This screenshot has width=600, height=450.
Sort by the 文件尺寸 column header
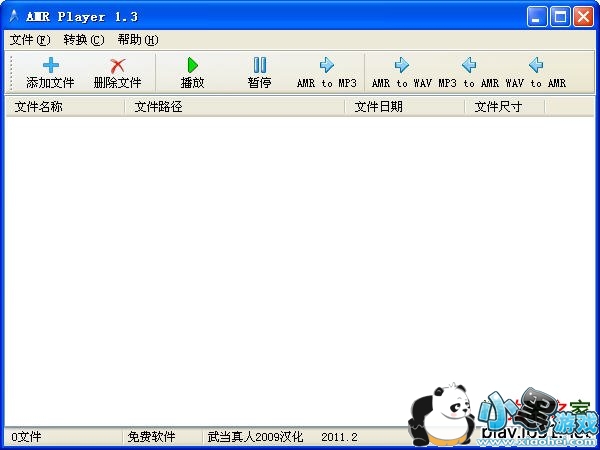505,107
